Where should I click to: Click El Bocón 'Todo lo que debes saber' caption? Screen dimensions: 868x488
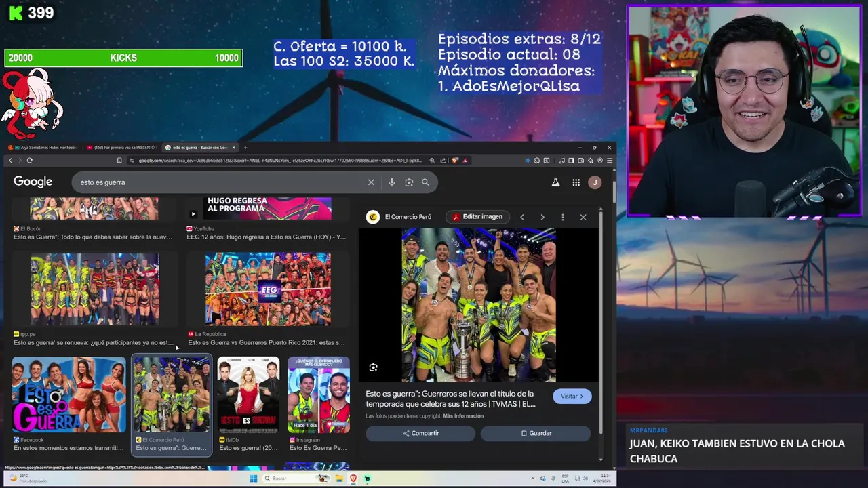click(x=93, y=237)
